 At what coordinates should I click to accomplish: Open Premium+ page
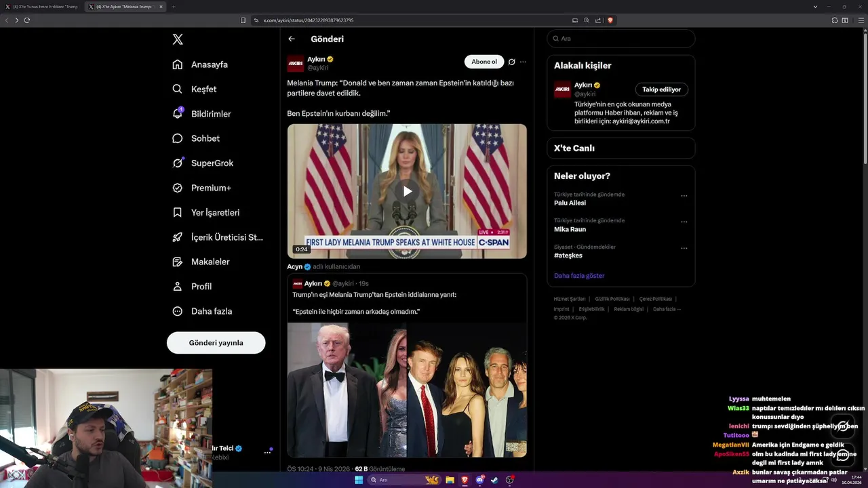pyautogui.click(x=201, y=188)
